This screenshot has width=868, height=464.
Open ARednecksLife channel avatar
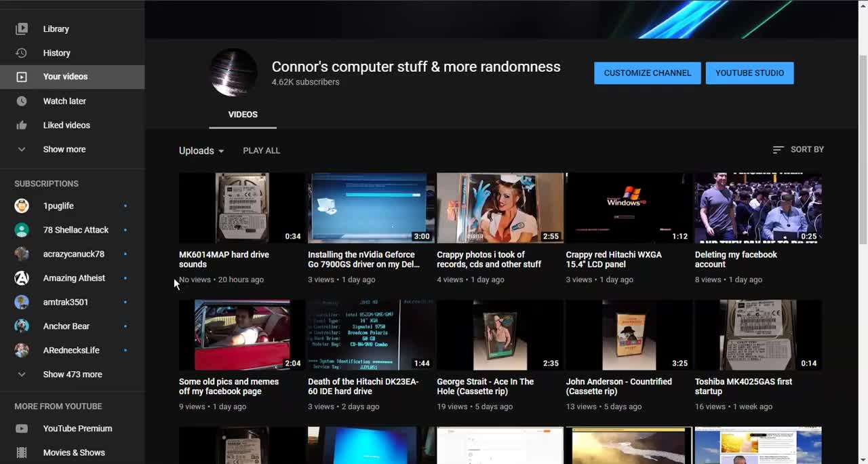coord(22,351)
